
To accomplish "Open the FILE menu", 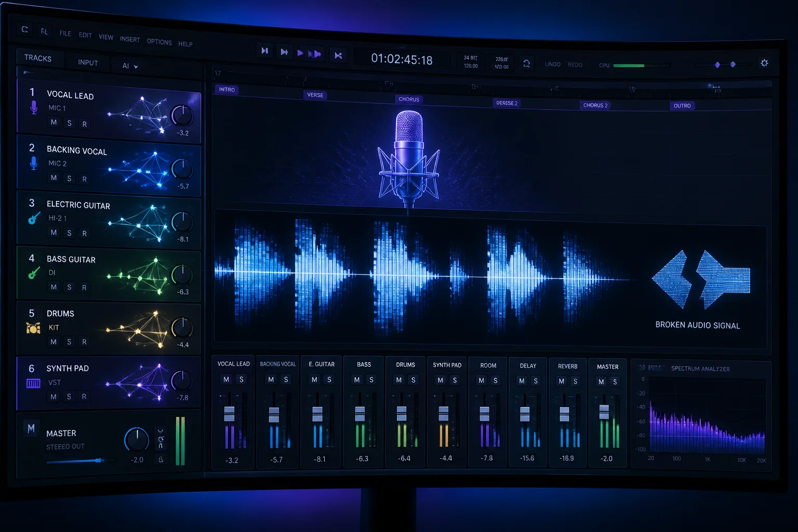I will (x=65, y=33).
